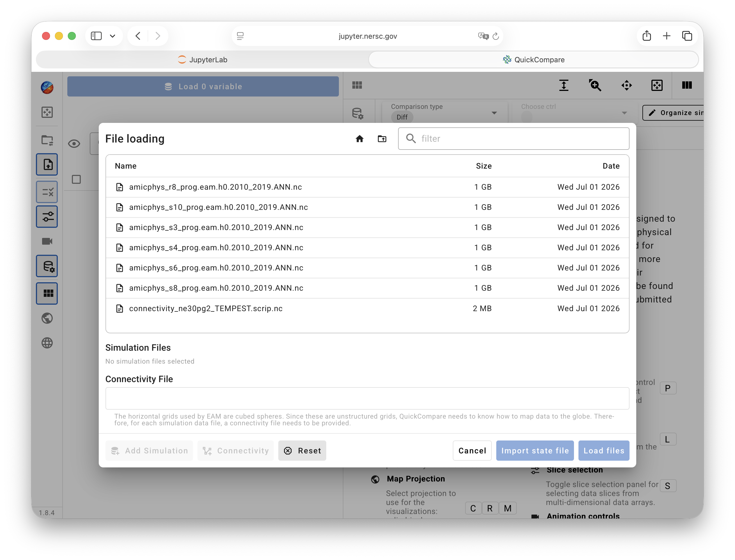Image resolution: width=735 pixels, height=560 pixels.
Task: Toggle the grid layout icon in sidebar
Action: (x=47, y=293)
